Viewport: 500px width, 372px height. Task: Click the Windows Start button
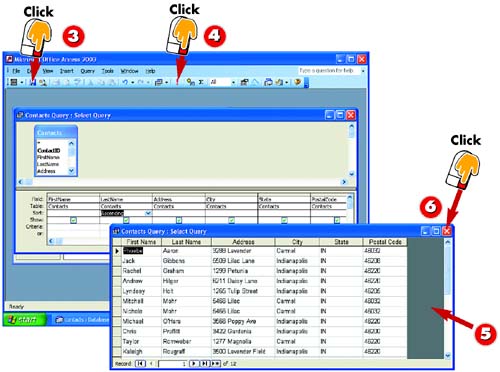point(24,320)
